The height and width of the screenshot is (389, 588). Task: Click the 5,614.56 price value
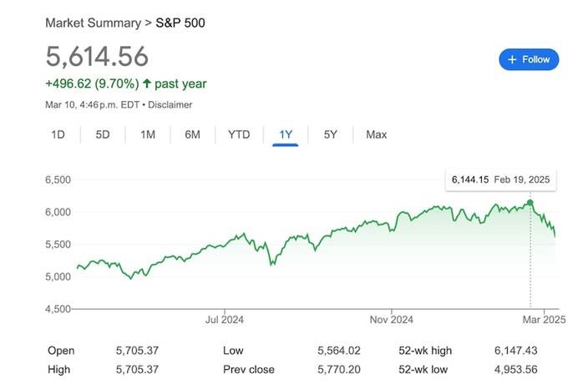click(97, 57)
